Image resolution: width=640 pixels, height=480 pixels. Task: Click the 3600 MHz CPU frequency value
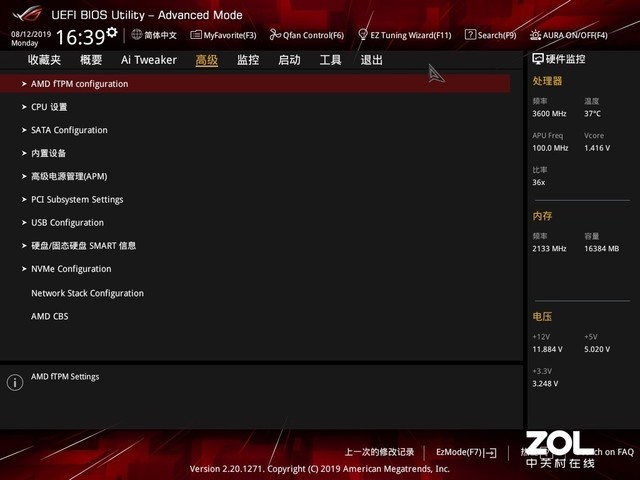click(x=549, y=114)
